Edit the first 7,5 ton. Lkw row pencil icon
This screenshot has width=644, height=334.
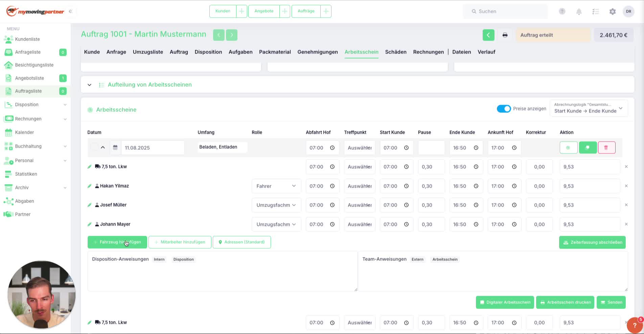click(x=90, y=167)
